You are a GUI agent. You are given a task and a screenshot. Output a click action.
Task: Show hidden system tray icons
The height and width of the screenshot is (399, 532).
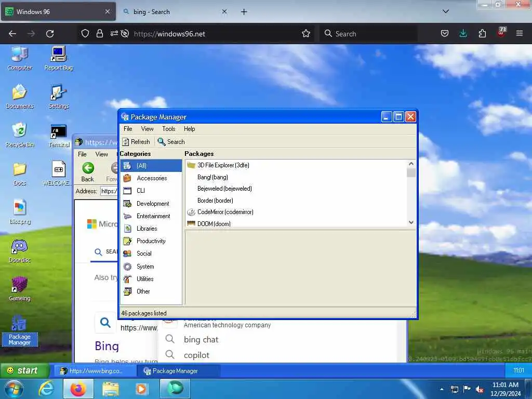pos(442,389)
